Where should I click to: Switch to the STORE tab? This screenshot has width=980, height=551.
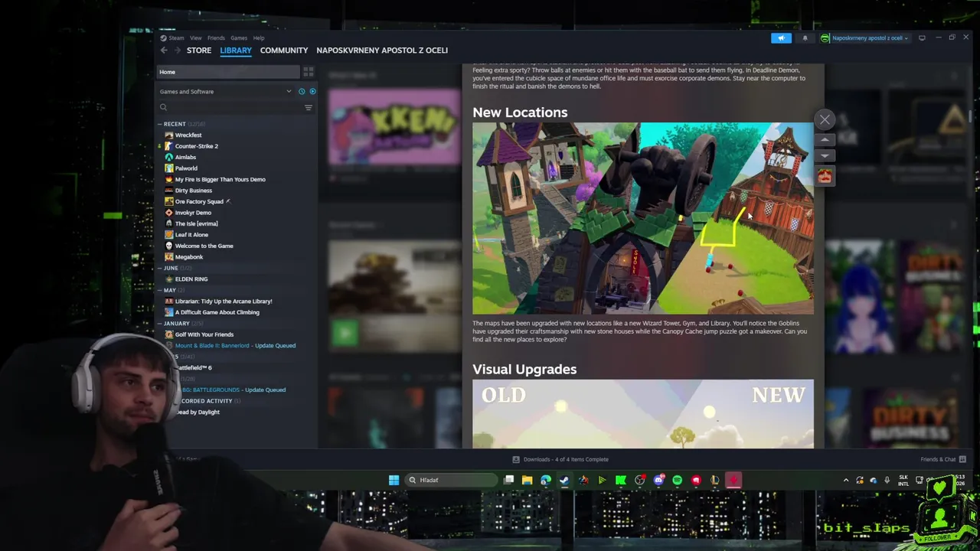(x=199, y=51)
